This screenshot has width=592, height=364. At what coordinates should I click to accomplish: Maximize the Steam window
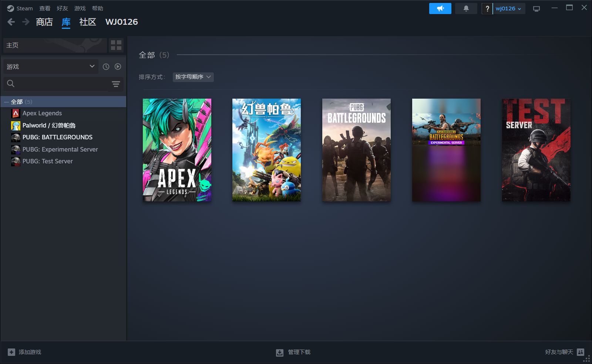tap(569, 8)
